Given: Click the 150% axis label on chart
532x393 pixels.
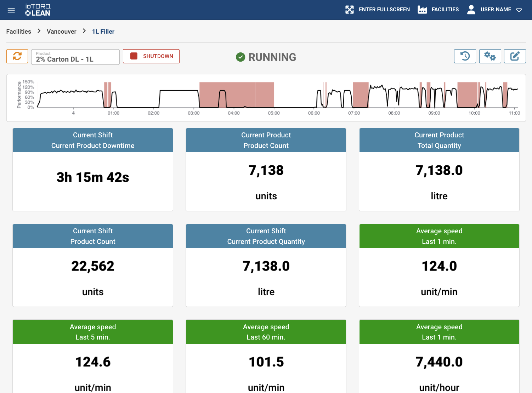Looking at the screenshot, I should click(28, 82).
